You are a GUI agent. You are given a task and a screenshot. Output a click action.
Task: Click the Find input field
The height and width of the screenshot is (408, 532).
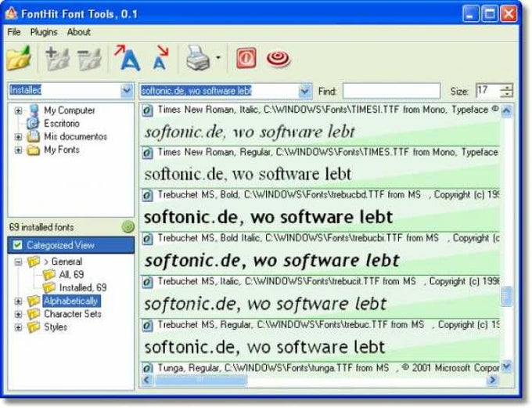391,91
